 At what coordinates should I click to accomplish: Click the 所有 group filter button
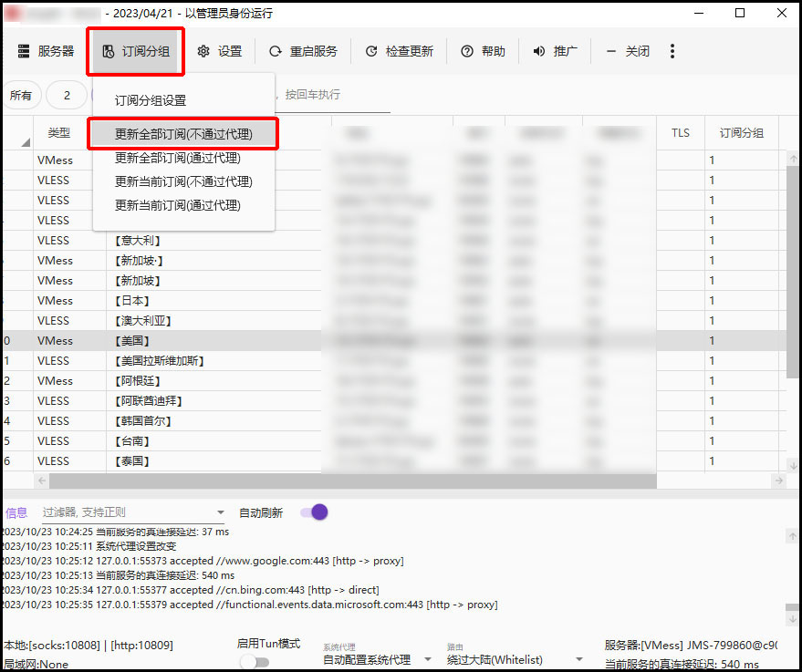pyautogui.click(x=20, y=95)
